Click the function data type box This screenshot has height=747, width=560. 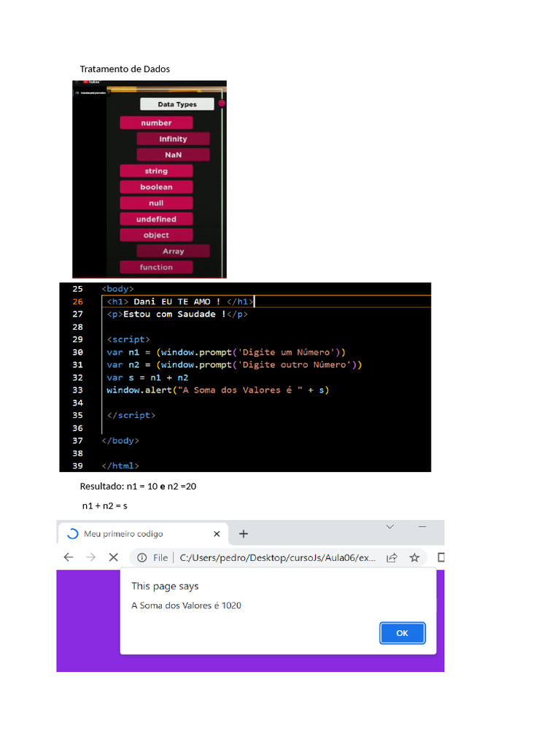(x=156, y=267)
